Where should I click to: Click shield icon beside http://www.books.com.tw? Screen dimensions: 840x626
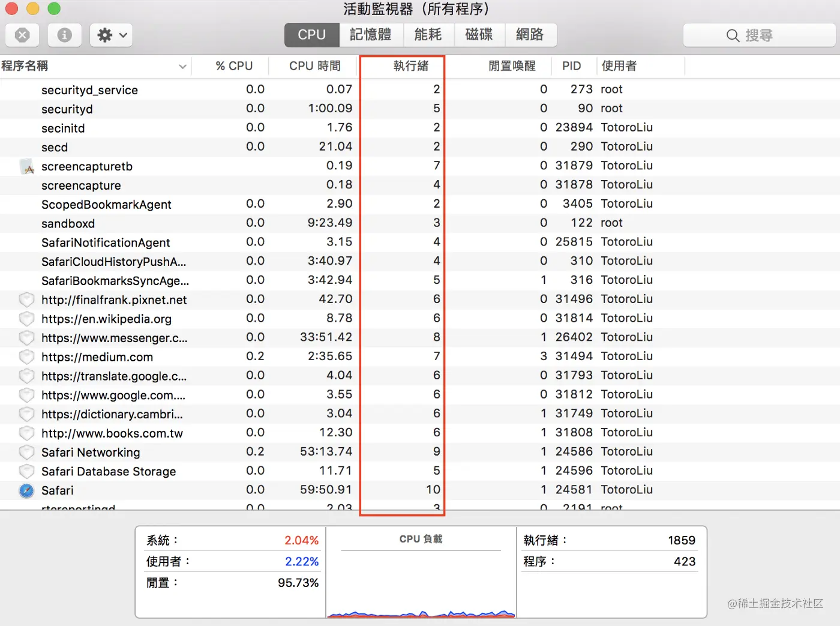(26, 433)
